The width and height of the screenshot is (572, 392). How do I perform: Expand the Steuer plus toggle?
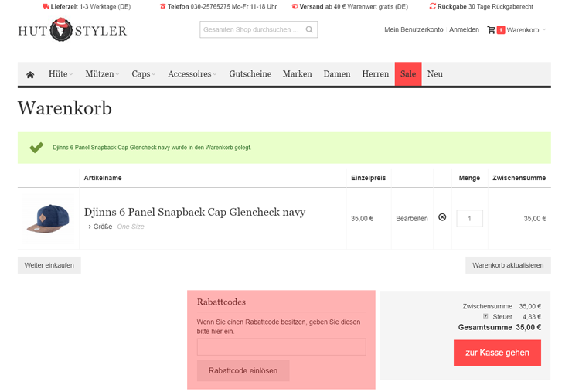coord(485,316)
